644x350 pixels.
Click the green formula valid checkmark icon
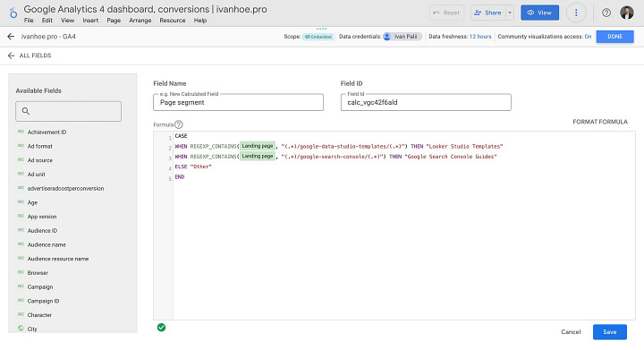161,328
